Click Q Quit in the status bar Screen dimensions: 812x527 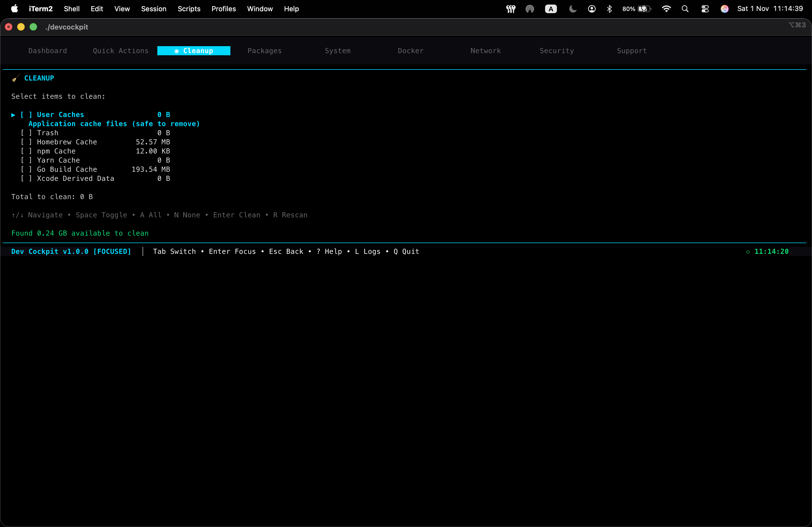click(x=406, y=252)
